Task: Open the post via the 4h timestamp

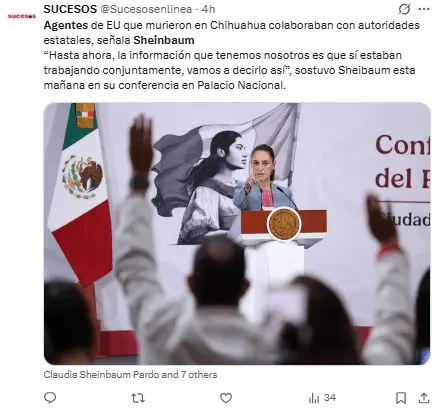Action: click(208, 9)
